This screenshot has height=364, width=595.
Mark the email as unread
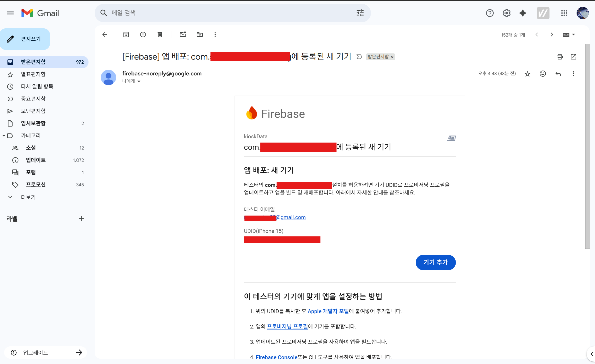coord(183,35)
